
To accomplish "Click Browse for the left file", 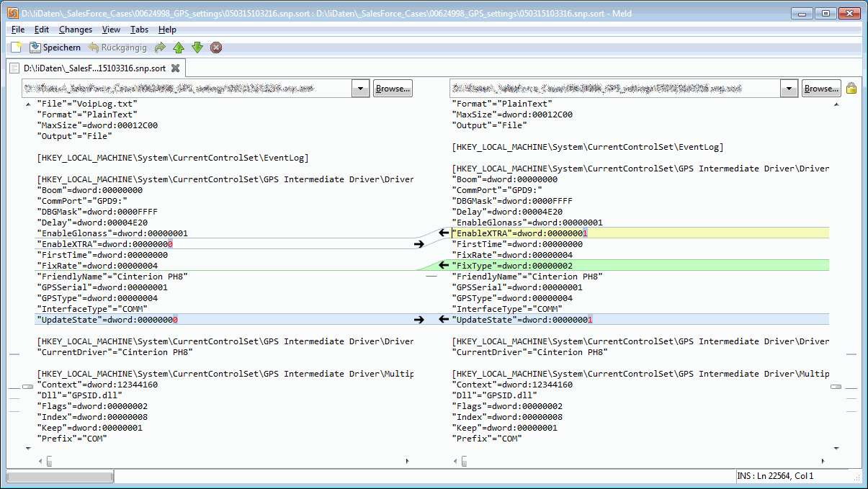I will tap(393, 88).
